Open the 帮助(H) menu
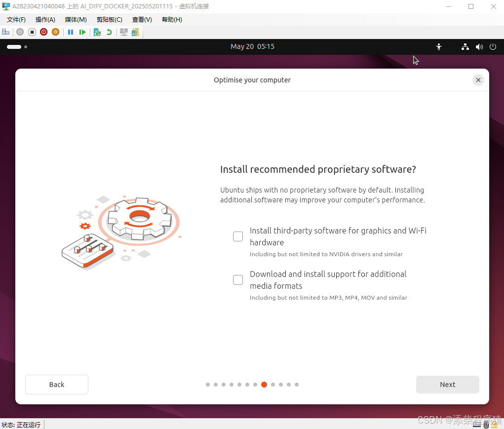The width and height of the screenshot is (504, 429). point(172,20)
